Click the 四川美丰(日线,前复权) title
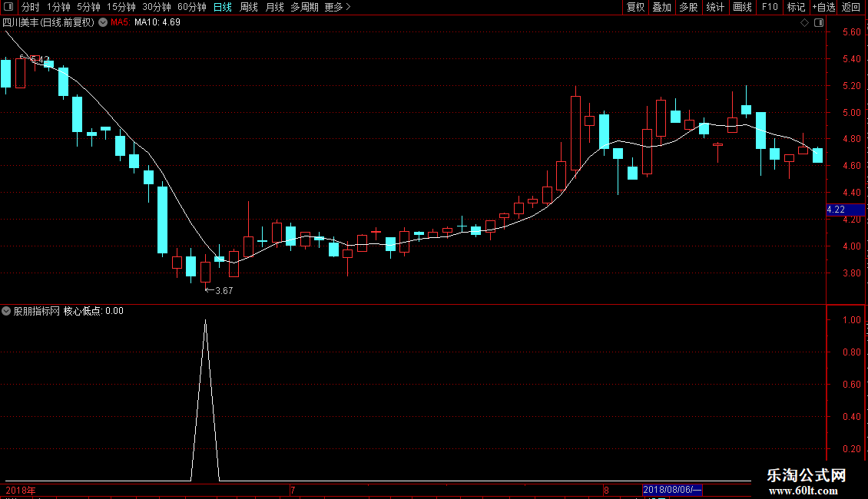The width and height of the screenshot is (868, 499). coord(48,22)
